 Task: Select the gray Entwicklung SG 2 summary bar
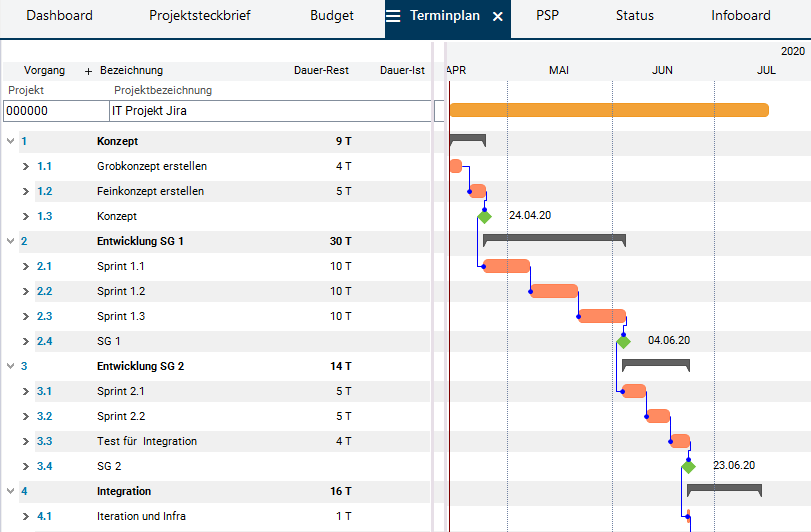(x=655, y=362)
